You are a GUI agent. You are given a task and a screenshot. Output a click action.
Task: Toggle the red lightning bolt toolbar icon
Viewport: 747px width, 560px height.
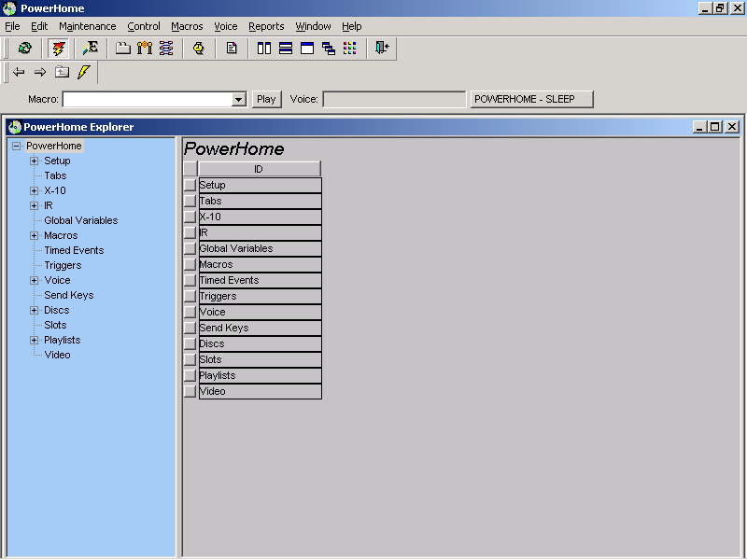pos(59,49)
